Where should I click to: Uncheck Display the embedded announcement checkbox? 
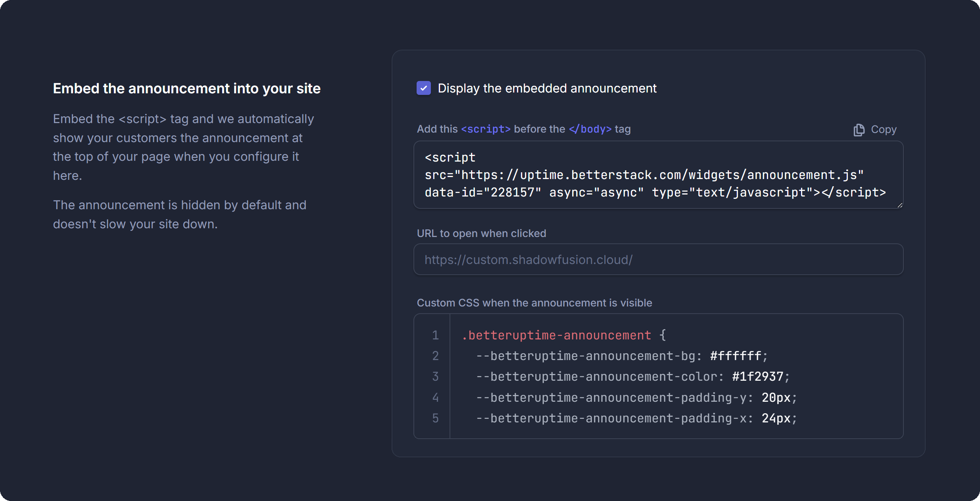[x=423, y=88]
